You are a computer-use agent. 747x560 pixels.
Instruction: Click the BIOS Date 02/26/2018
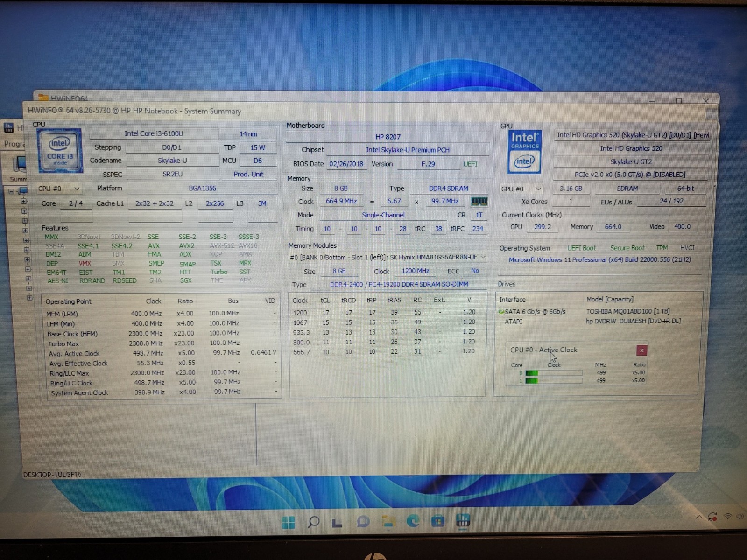point(346,164)
